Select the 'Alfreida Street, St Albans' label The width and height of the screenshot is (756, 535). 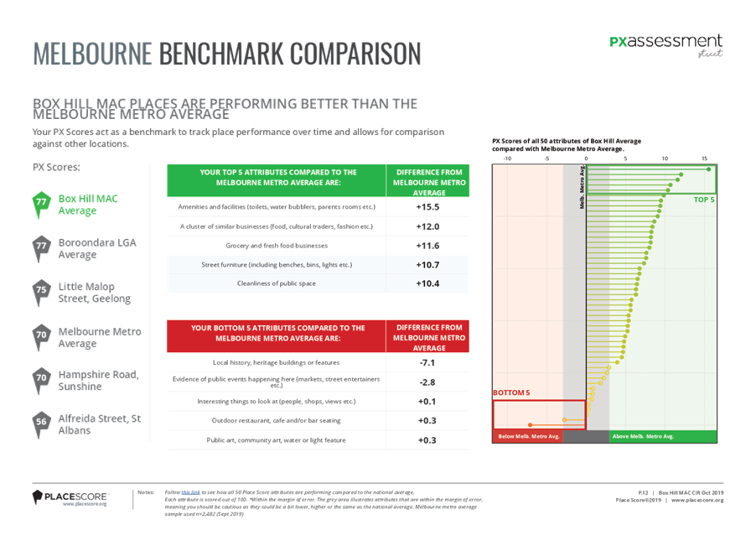[100, 424]
